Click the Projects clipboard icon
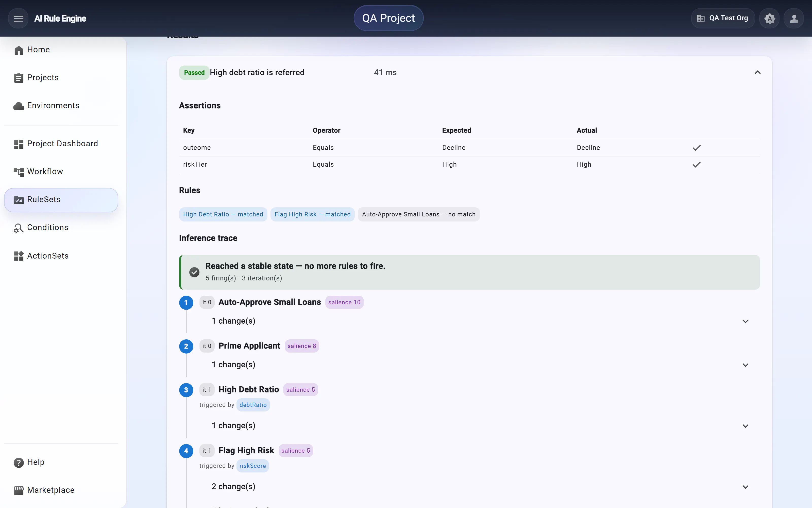812x508 pixels. click(x=19, y=78)
